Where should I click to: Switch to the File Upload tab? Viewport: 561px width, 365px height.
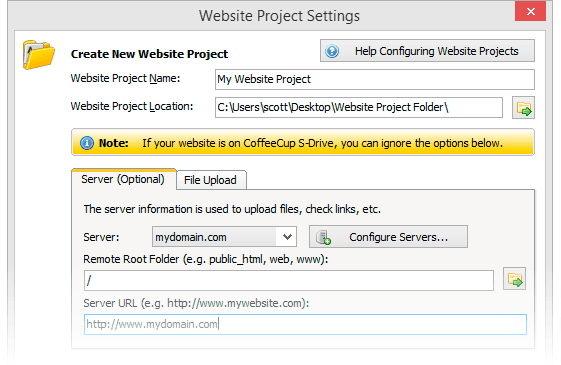pos(210,180)
